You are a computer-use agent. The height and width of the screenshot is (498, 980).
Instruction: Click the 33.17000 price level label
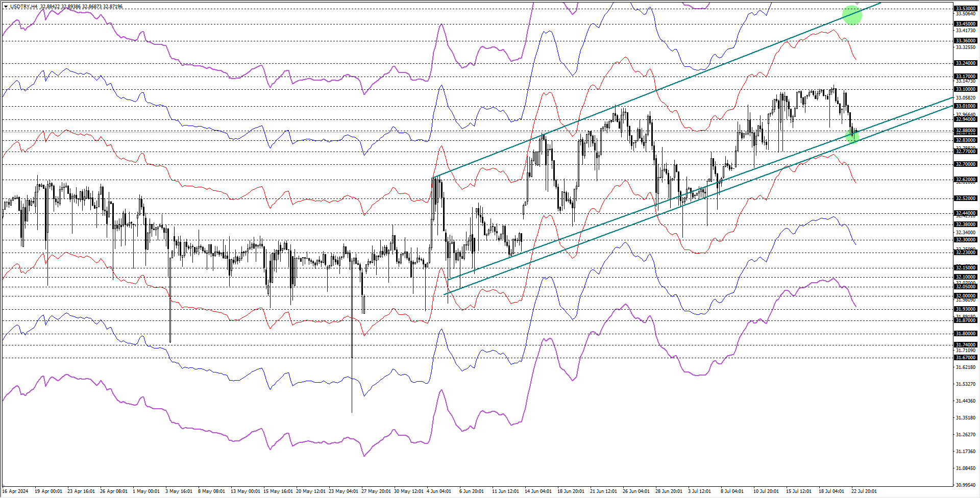tap(965, 77)
